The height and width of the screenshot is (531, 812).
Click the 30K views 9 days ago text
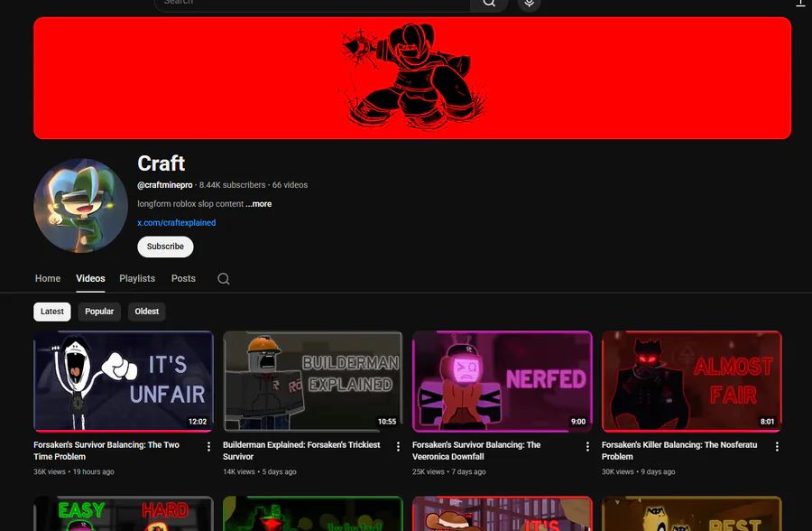pyautogui.click(x=639, y=472)
